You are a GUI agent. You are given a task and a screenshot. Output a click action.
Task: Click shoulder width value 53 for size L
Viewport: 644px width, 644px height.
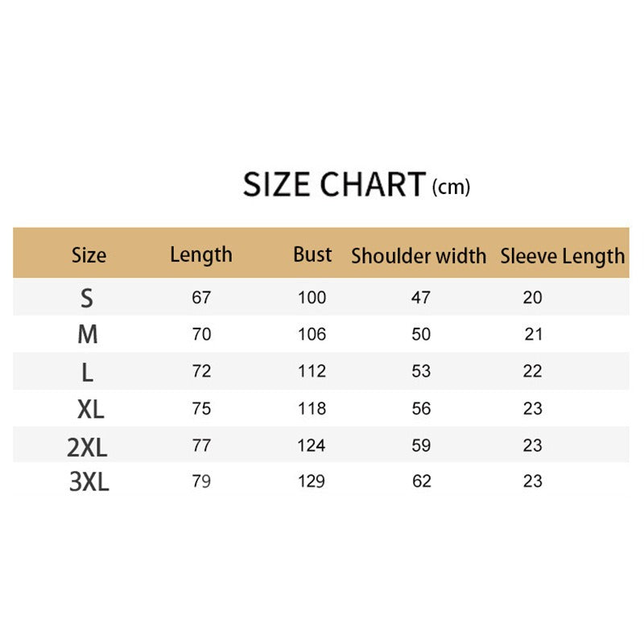tap(421, 371)
